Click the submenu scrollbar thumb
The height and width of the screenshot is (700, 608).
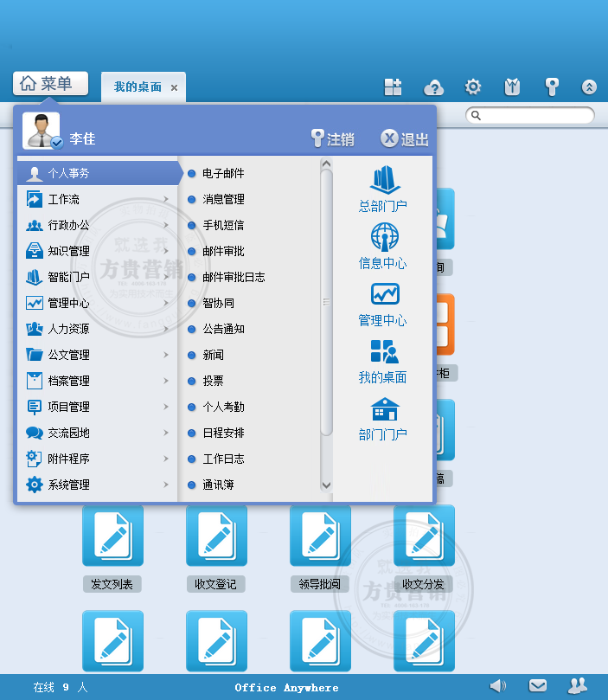pos(326,302)
